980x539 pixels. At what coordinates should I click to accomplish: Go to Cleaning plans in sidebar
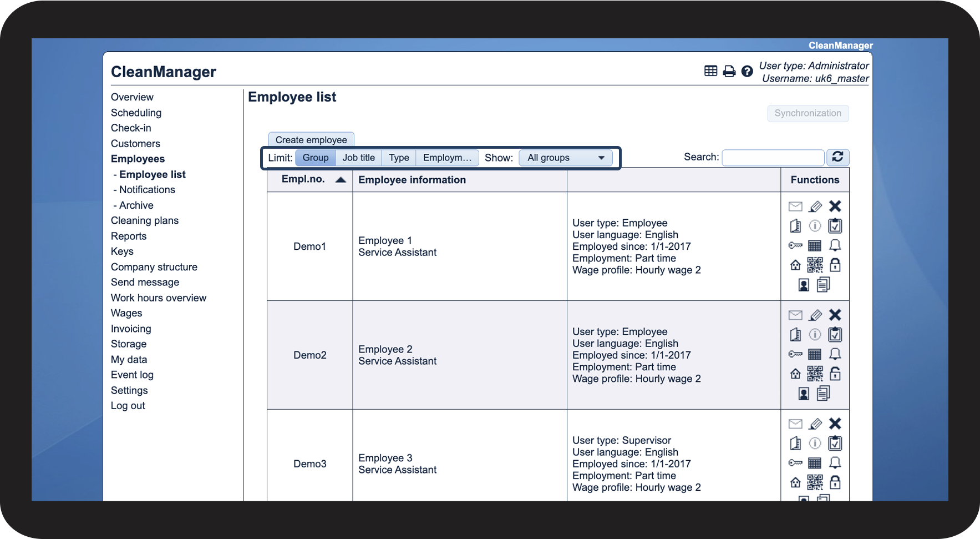[x=144, y=220]
